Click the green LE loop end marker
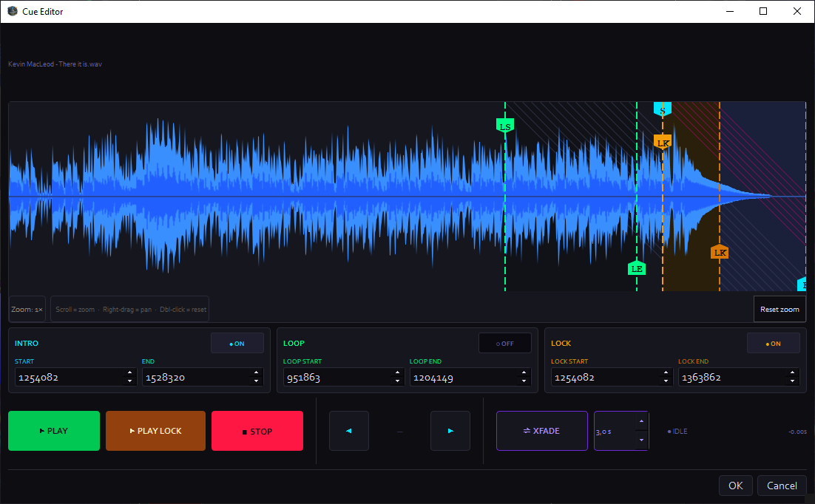The height and width of the screenshot is (504, 815). [x=637, y=268]
